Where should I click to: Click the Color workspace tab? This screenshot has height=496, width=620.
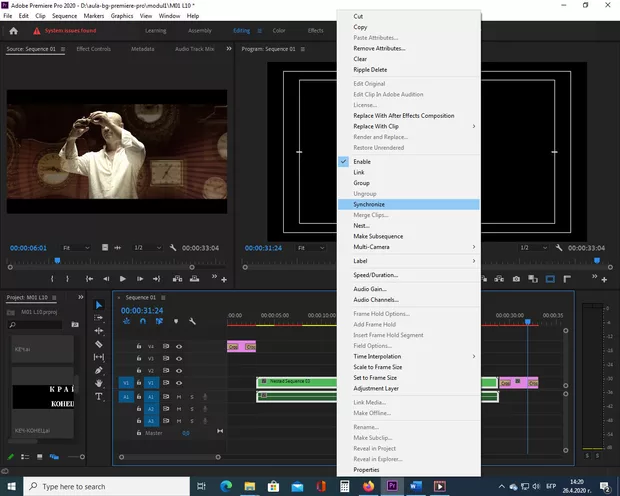[x=279, y=30]
